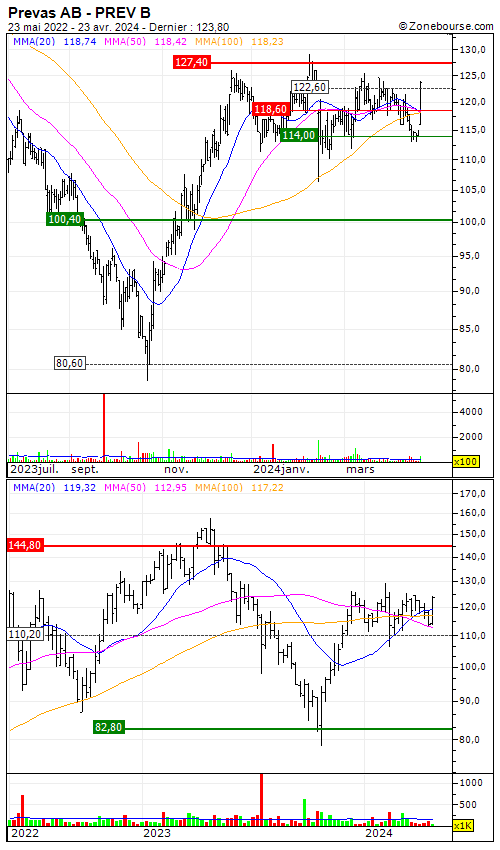Click the tallest red volume spike in top chart
Screen dimensions: 500x850
tap(104, 428)
